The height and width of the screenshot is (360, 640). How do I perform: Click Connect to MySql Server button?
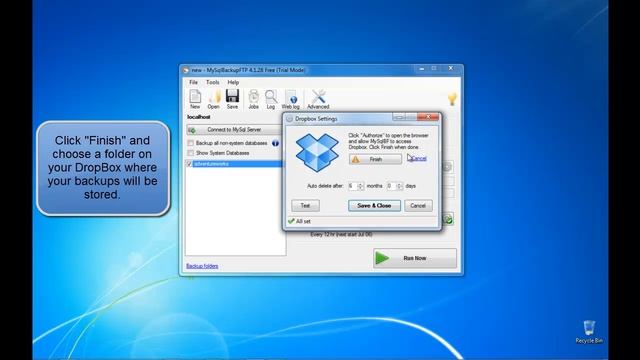coord(234,130)
